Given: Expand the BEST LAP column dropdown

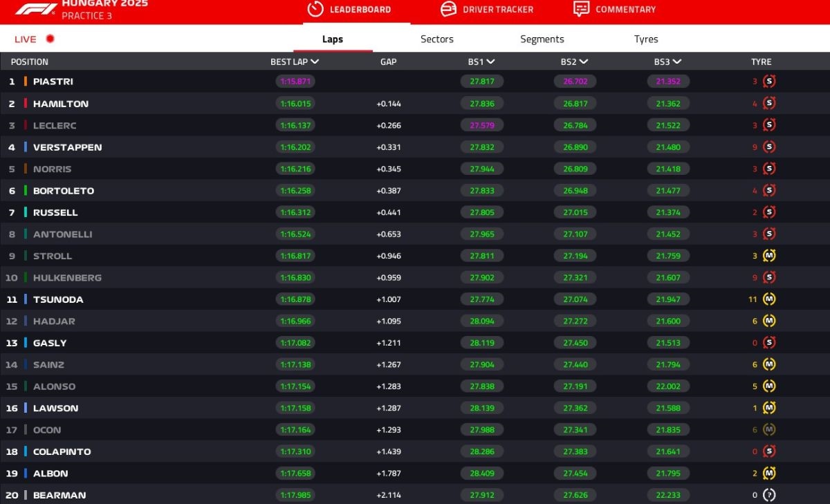Looking at the screenshot, I should 315,62.
